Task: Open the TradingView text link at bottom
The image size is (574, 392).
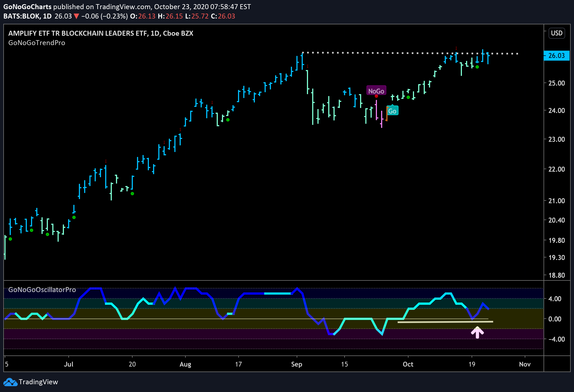Action: (38, 382)
